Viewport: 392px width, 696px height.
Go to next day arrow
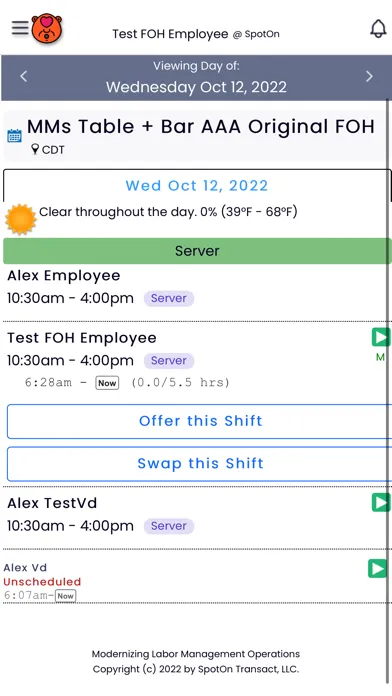tap(369, 76)
